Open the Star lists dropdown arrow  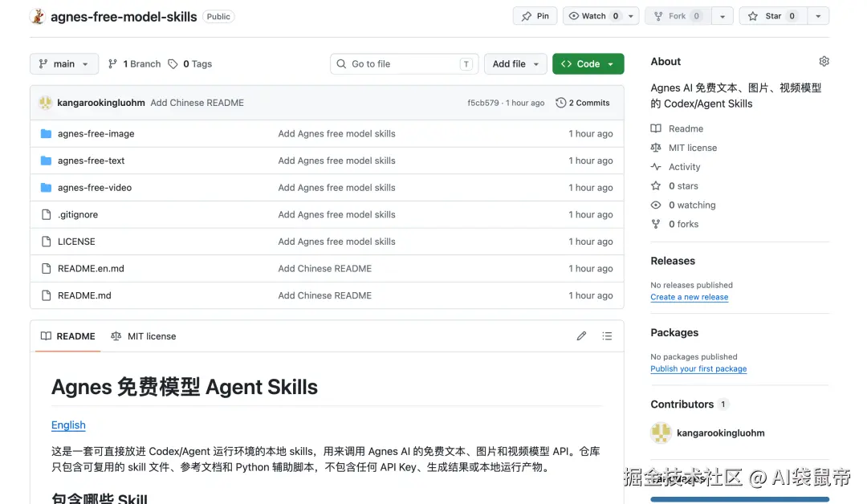818,16
